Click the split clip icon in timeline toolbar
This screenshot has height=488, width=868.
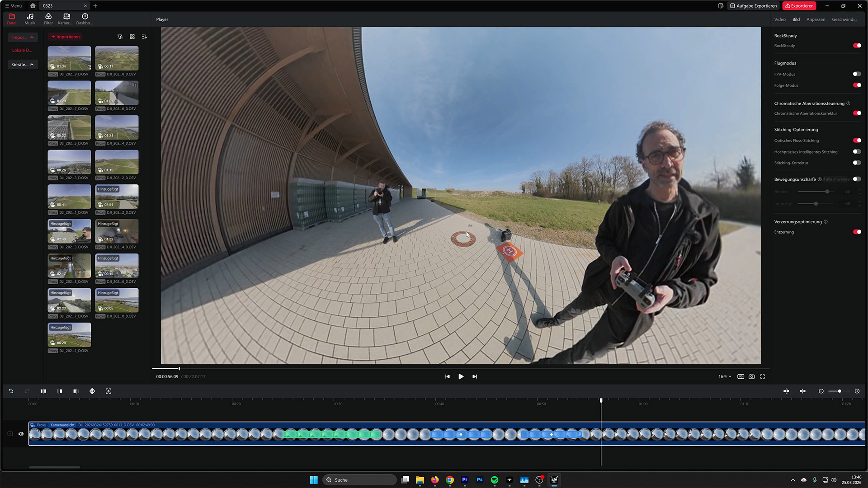point(43,391)
